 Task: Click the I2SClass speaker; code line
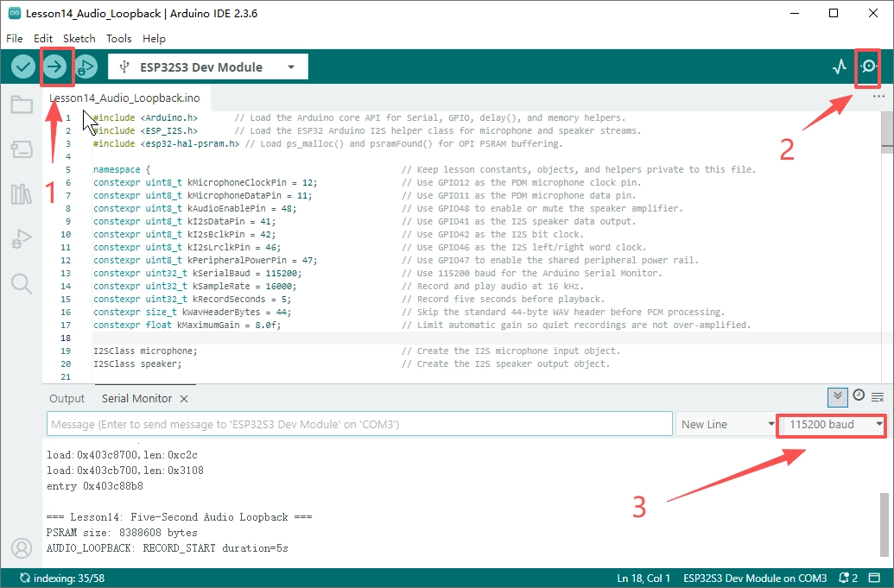pyautogui.click(x=137, y=364)
